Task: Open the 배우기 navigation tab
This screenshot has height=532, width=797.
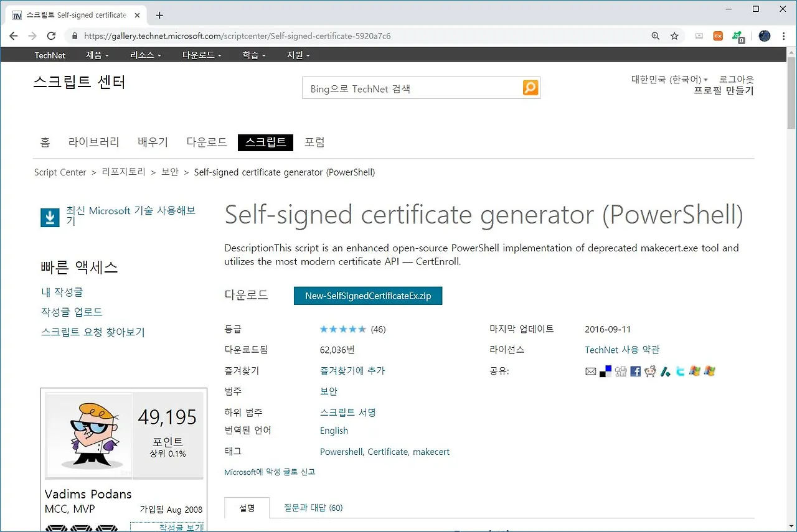Action: click(x=153, y=142)
